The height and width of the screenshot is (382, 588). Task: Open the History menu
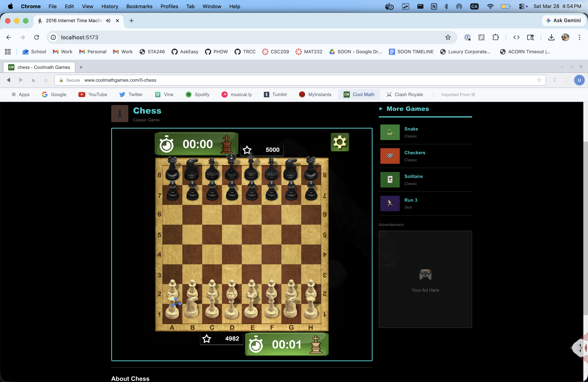coord(110,6)
